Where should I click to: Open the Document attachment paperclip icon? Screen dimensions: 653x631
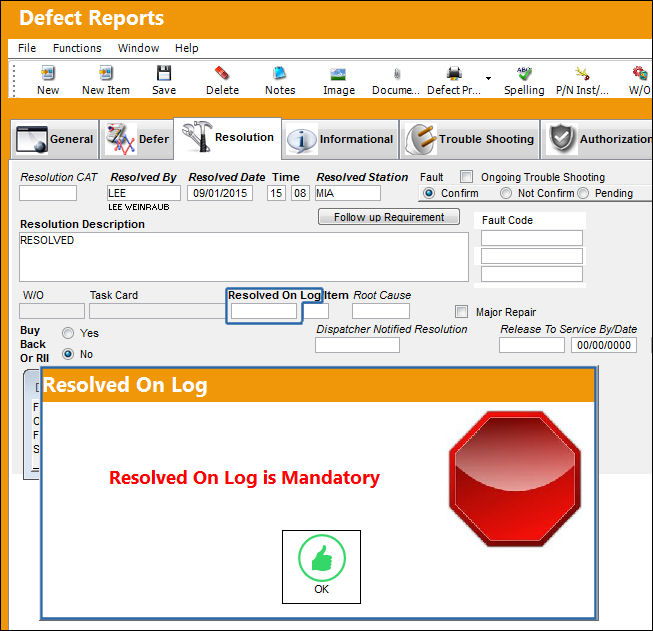tap(397, 74)
